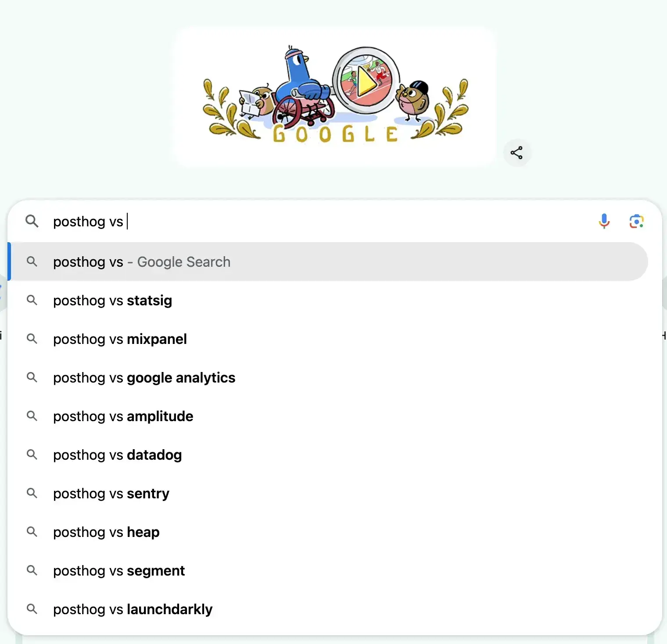
Task: Select "posthog vs google analytics" suggestion
Action: point(144,378)
